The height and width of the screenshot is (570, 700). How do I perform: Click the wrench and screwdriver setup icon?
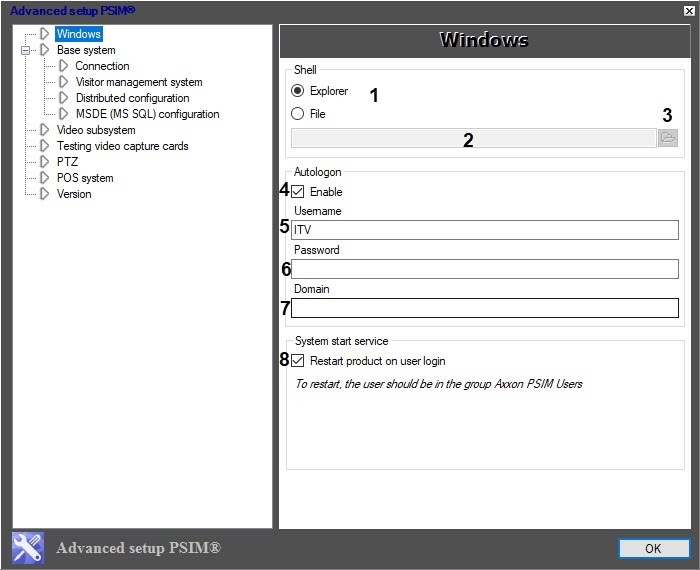(x=28, y=548)
